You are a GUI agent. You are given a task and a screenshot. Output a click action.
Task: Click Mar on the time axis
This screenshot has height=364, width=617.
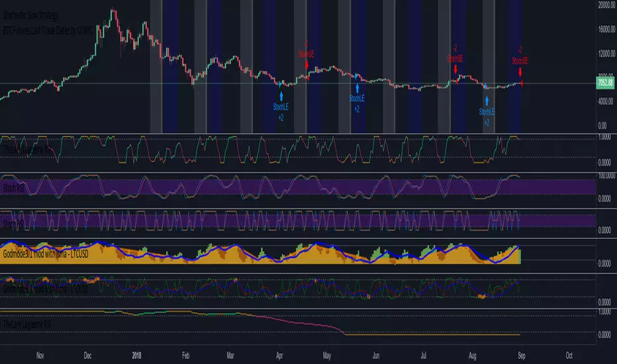coord(230,356)
